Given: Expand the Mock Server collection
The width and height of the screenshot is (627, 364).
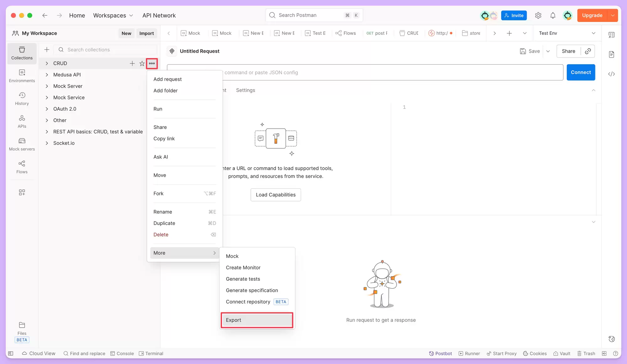Looking at the screenshot, I should point(47,86).
